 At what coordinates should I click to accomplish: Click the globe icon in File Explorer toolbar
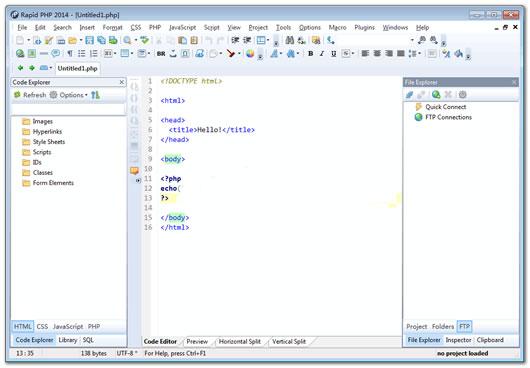[436, 95]
